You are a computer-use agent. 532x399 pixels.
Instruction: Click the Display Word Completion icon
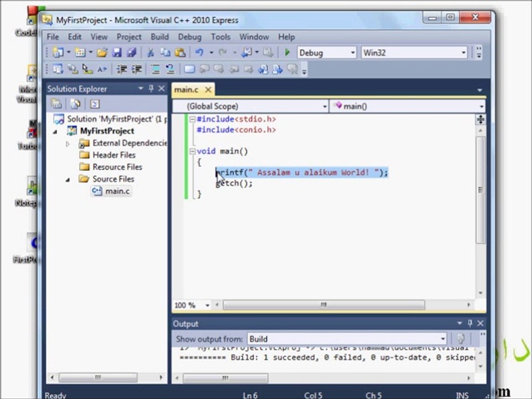point(102,69)
